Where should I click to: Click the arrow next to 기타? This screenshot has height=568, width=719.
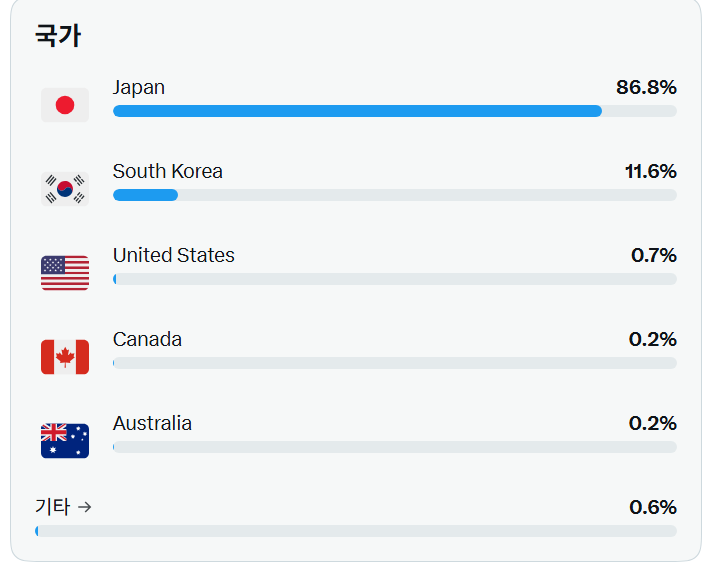84,507
